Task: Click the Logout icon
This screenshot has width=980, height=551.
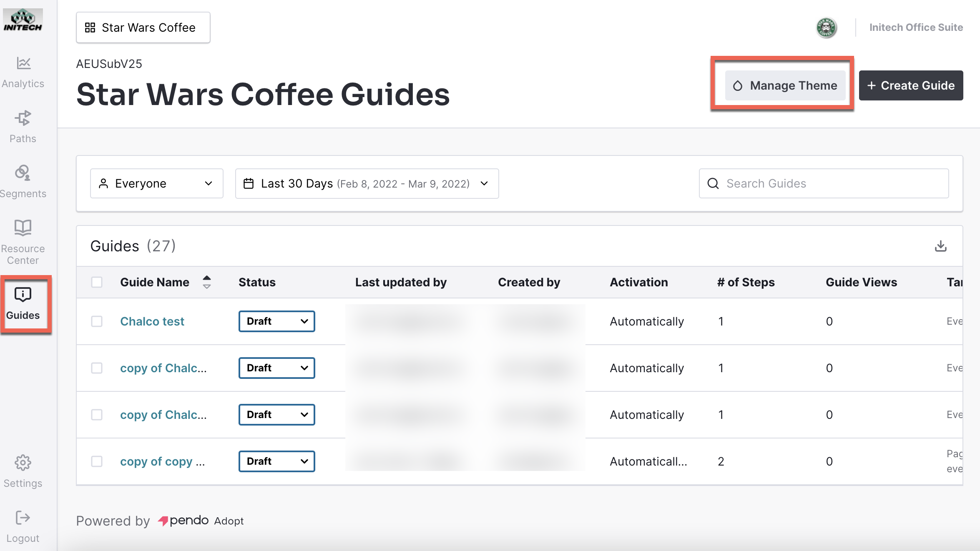Action: [23, 518]
